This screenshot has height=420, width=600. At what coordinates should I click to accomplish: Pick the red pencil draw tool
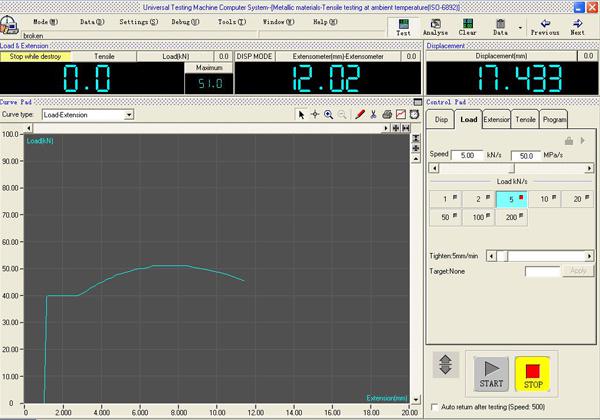tap(360, 115)
